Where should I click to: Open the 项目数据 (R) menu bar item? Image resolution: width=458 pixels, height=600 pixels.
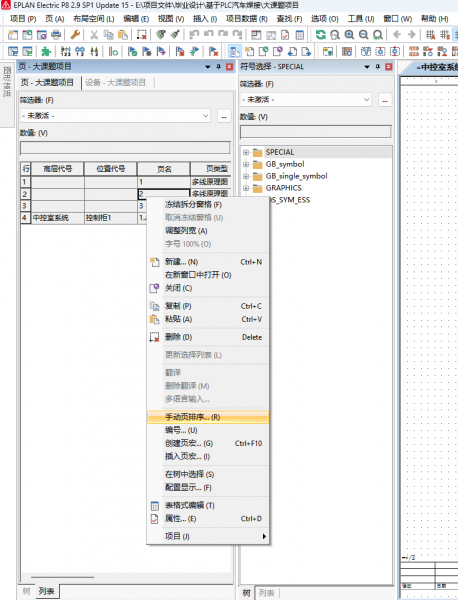coord(246,19)
